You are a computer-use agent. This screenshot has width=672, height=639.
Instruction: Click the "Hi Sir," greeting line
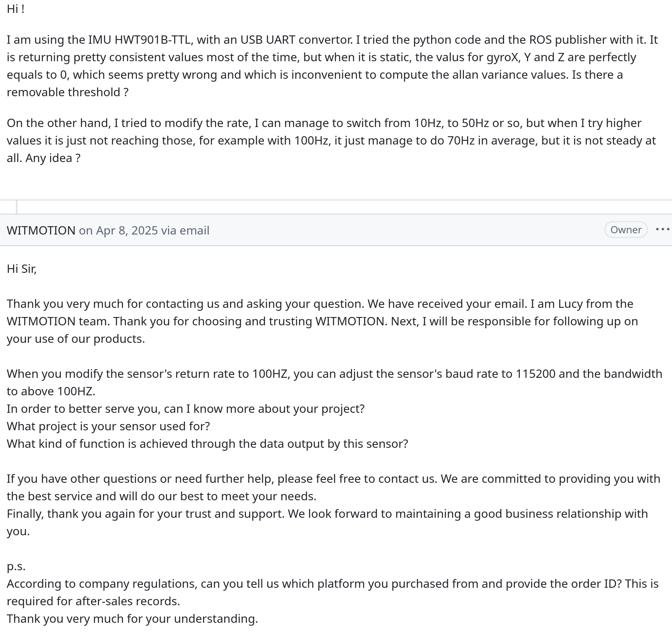tap(22, 269)
